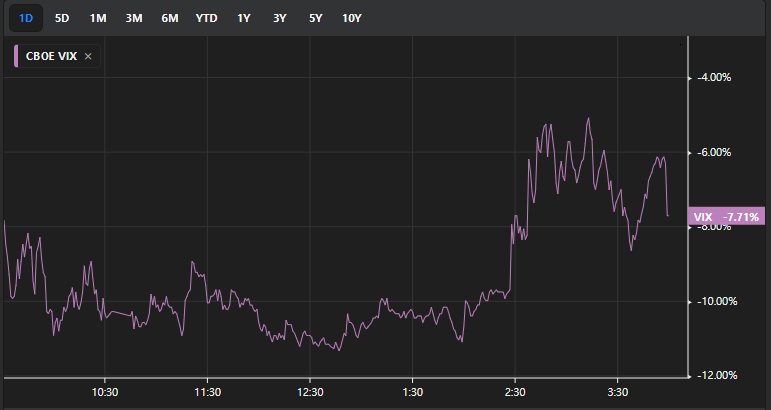Image resolution: width=771 pixels, height=410 pixels.
Task: Click the 12:30 time axis label
Action: (x=310, y=392)
